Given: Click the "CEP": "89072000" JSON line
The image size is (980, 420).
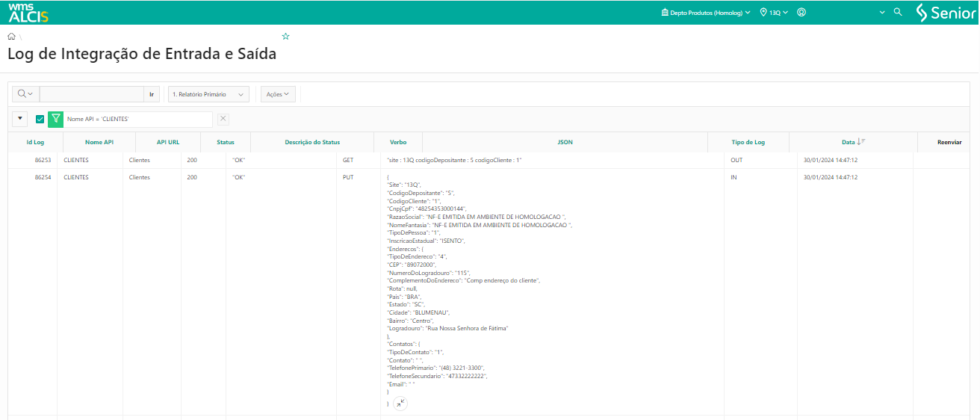Looking at the screenshot, I should (x=412, y=265).
